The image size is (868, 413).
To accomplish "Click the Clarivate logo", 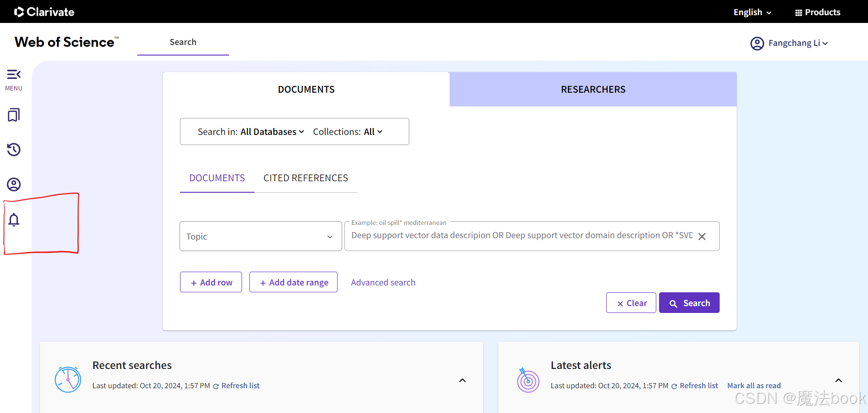I will [x=44, y=12].
